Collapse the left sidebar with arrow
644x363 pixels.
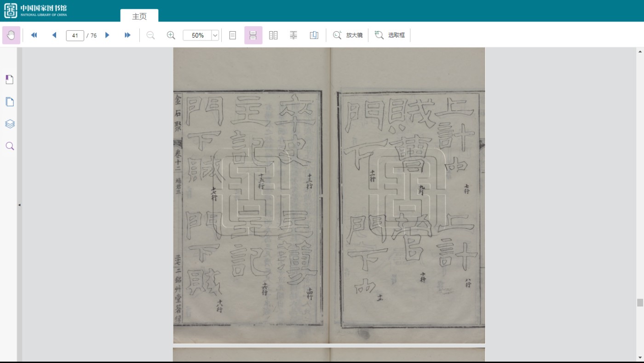19,205
